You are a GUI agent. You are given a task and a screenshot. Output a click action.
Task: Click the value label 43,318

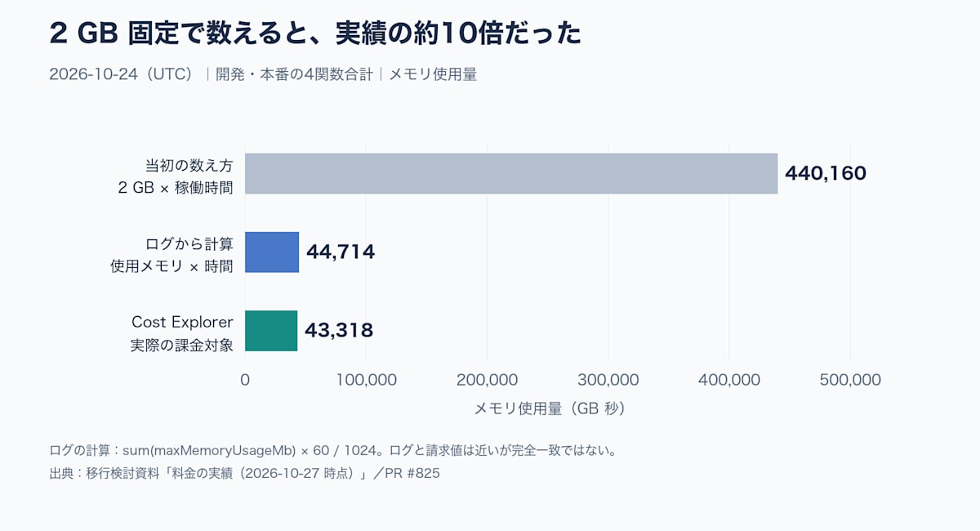339,331
